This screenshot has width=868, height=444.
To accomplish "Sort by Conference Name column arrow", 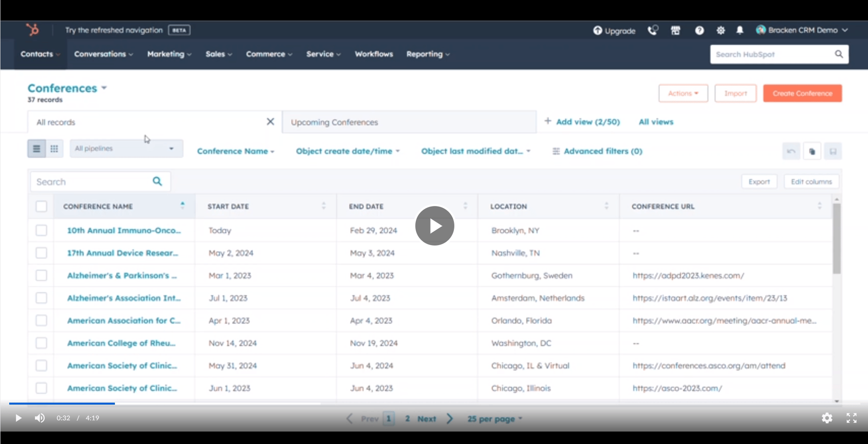I will (182, 205).
